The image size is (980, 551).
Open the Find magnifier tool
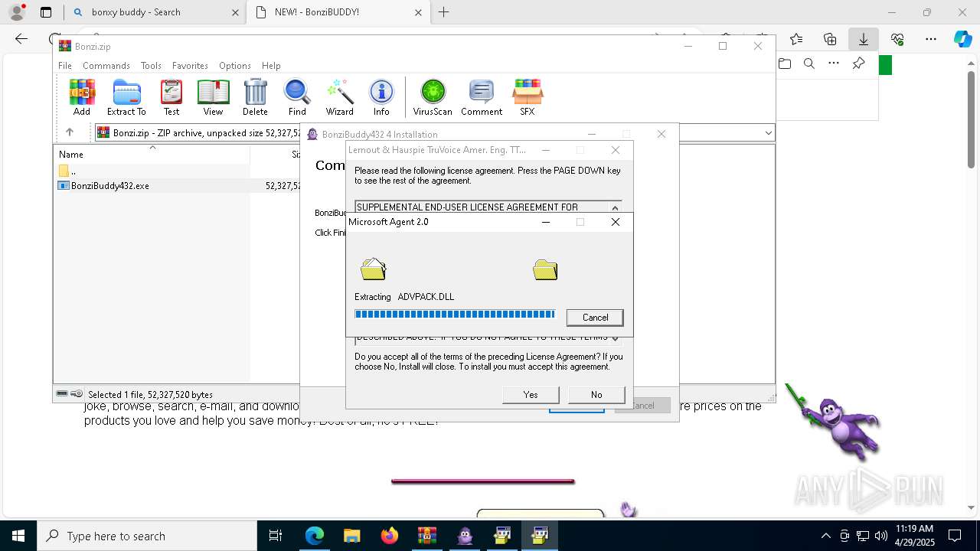click(x=297, y=97)
